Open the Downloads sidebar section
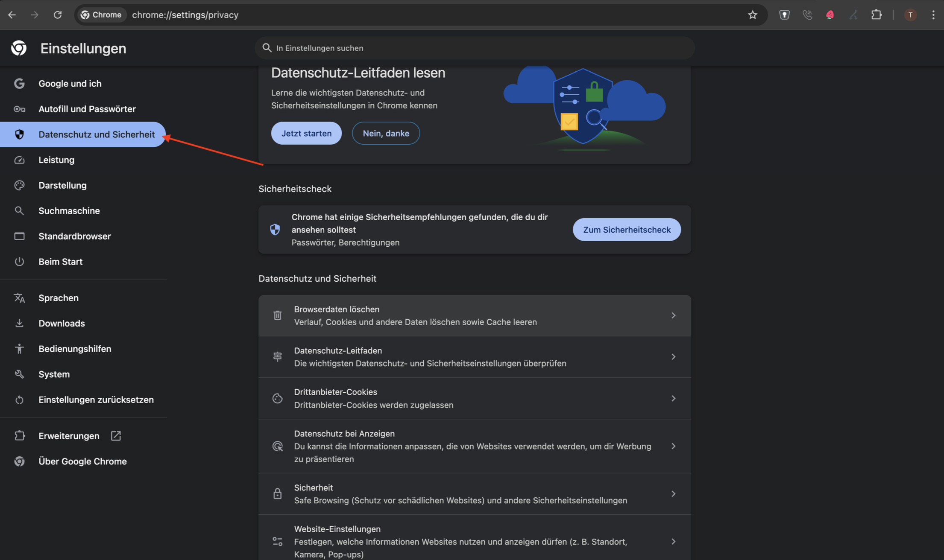The width and height of the screenshot is (944, 560). click(62, 323)
